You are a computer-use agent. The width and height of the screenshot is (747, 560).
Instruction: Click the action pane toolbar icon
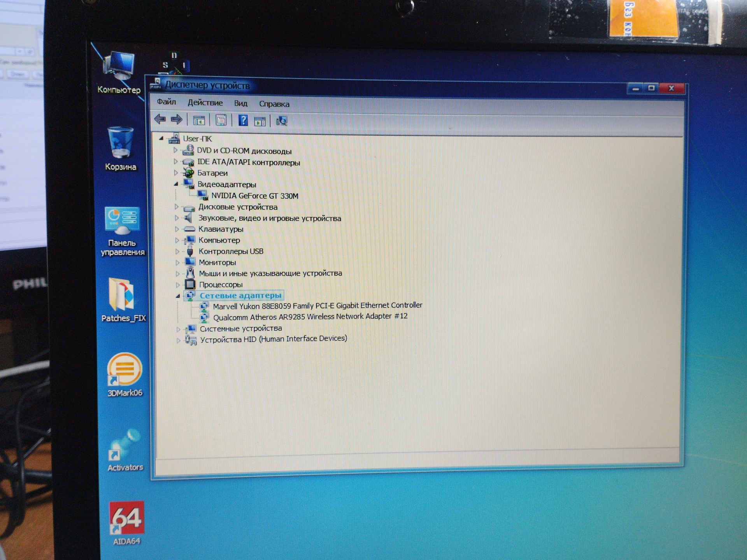pos(260,121)
